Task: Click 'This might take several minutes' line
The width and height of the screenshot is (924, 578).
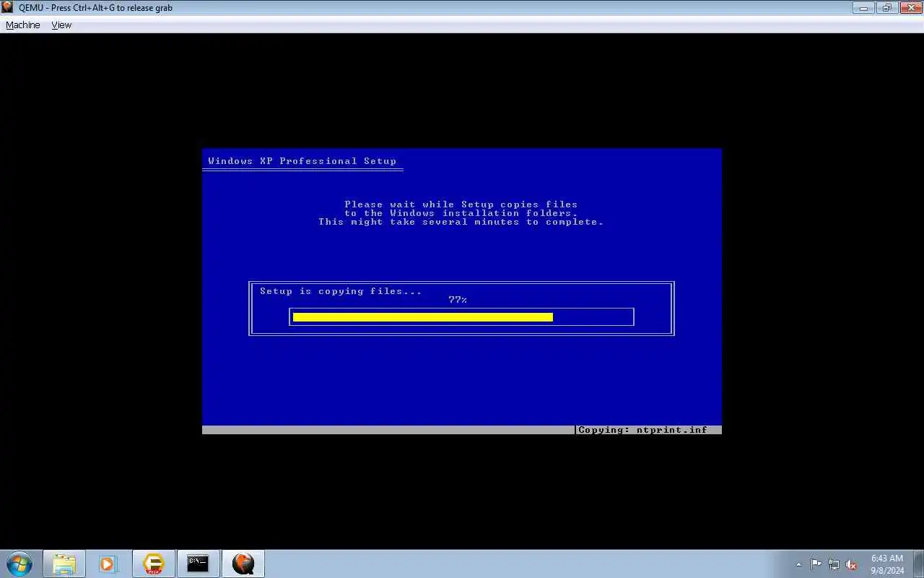Action: tap(461, 222)
